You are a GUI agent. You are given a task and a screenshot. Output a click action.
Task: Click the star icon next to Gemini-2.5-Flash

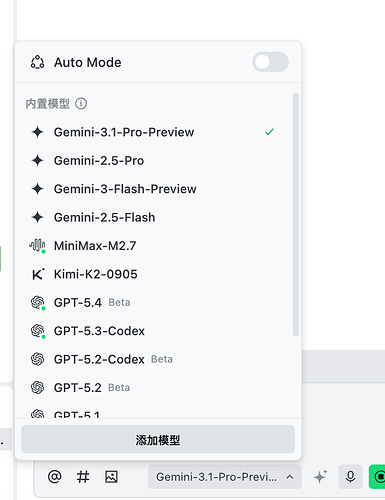pos(37,217)
